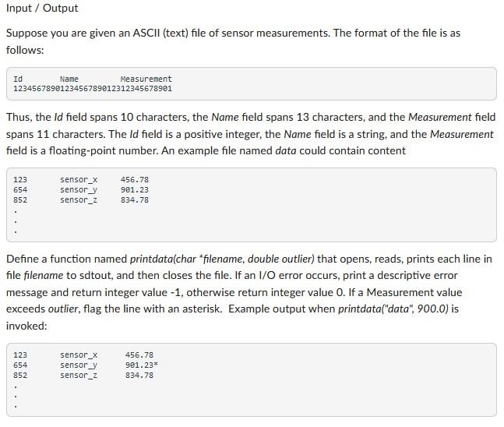The width and height of the screenshot is (504, 427).
Task: Click the phrase "Suppose you are given"
Action: click(x=55, y=34)
